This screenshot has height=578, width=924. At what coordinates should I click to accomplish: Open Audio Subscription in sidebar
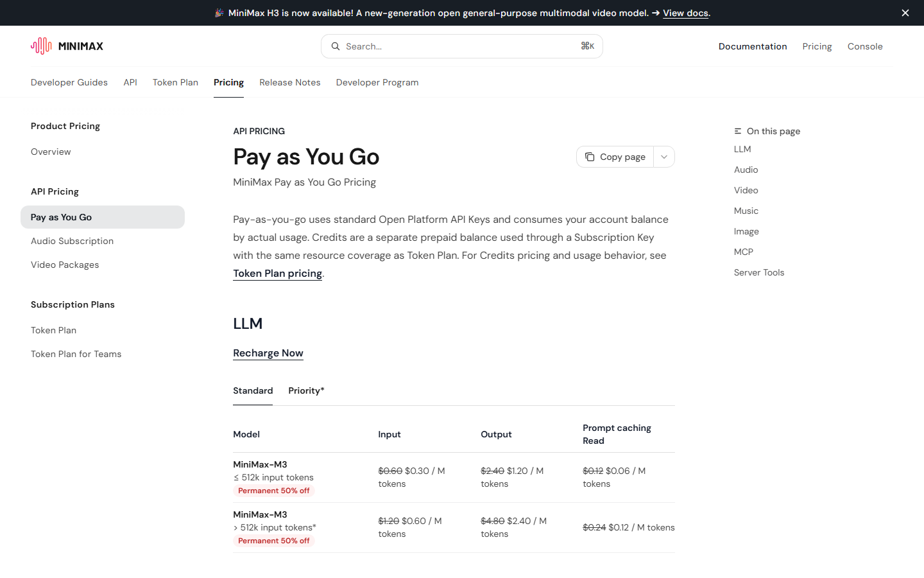72,241
